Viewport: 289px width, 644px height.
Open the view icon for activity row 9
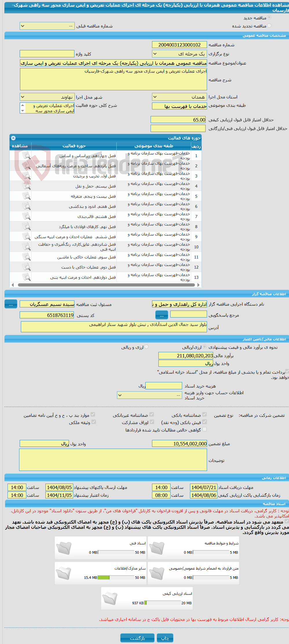[x=26, y=237]
